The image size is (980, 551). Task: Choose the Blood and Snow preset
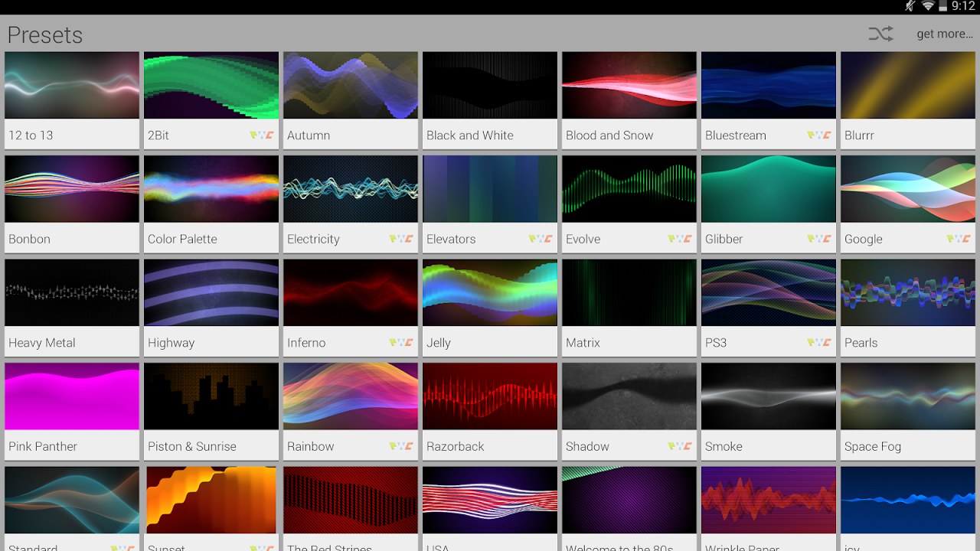629,86
